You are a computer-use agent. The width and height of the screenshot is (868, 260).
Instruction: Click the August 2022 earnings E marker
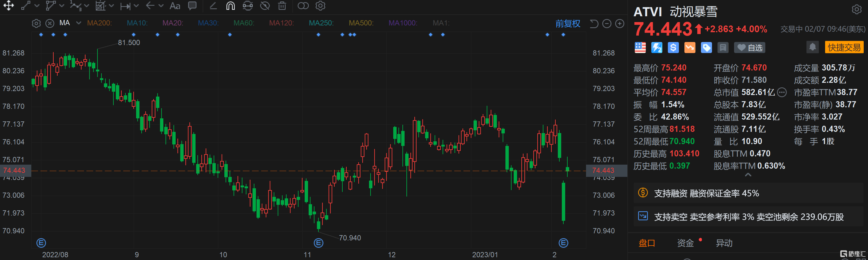pos(41,243)
